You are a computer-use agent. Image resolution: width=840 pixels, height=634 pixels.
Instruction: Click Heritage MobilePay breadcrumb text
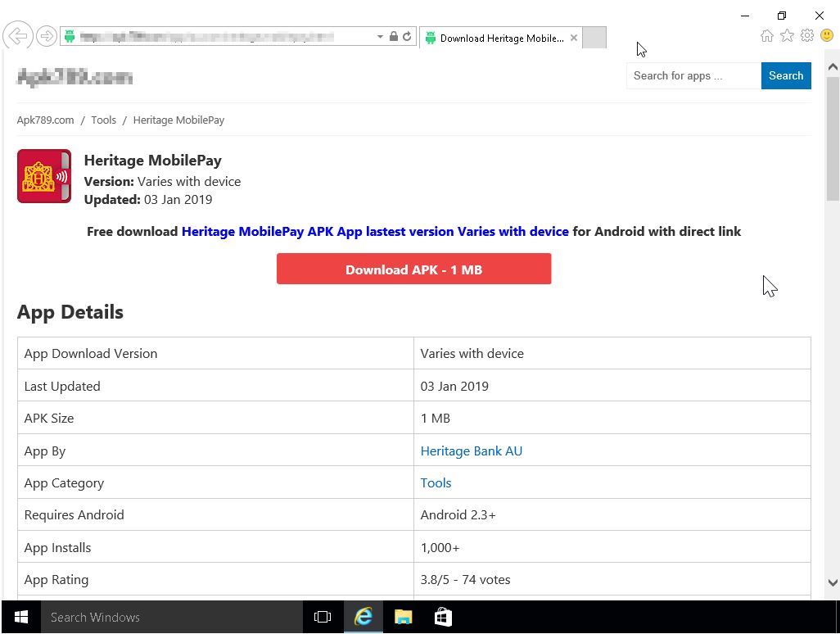point(178,120)
